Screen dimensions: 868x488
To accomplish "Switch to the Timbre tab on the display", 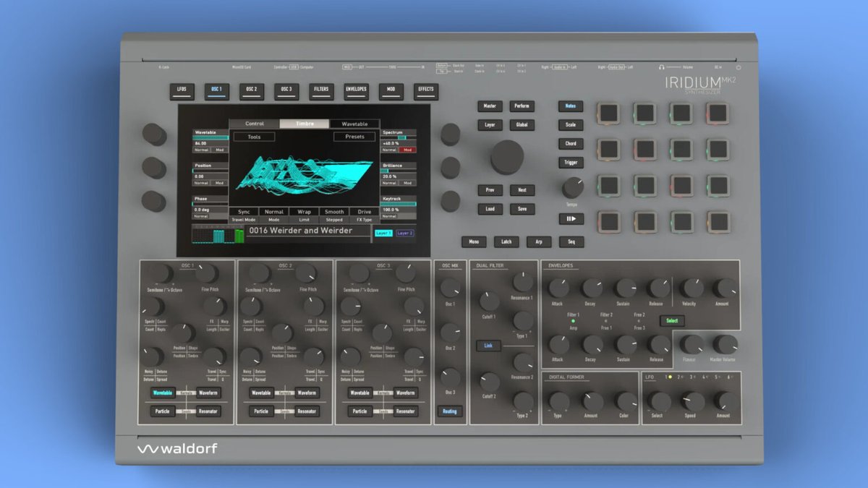I will pyautogui.click(x=305, y=124).
